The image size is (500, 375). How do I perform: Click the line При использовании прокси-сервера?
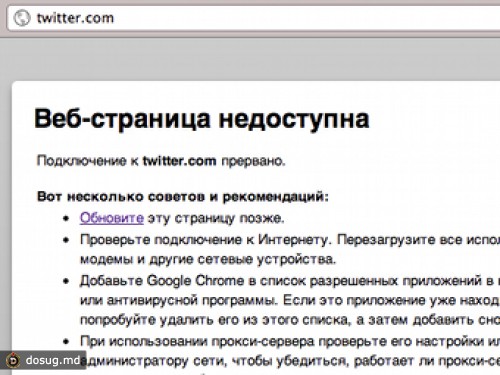coord(290,341)
